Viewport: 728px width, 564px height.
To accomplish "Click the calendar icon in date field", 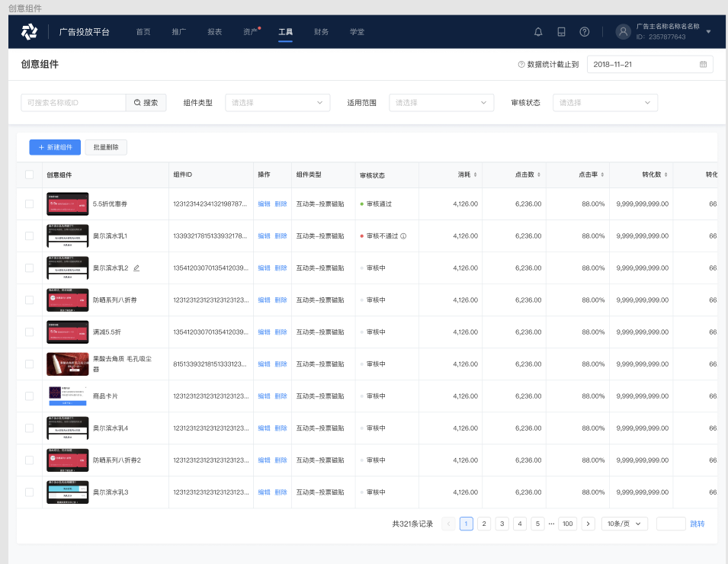I will click(703, 64).
